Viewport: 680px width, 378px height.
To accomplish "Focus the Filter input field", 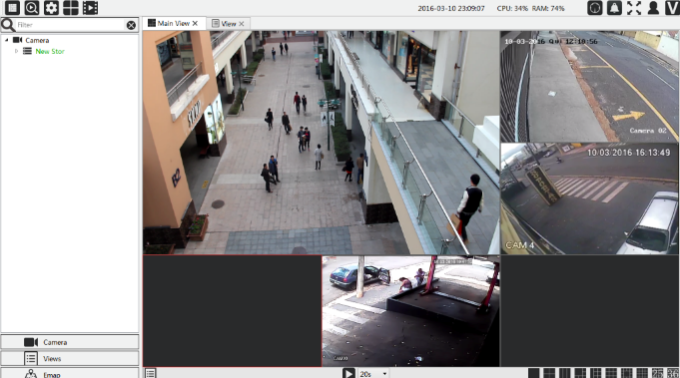I will coord(71,25).
